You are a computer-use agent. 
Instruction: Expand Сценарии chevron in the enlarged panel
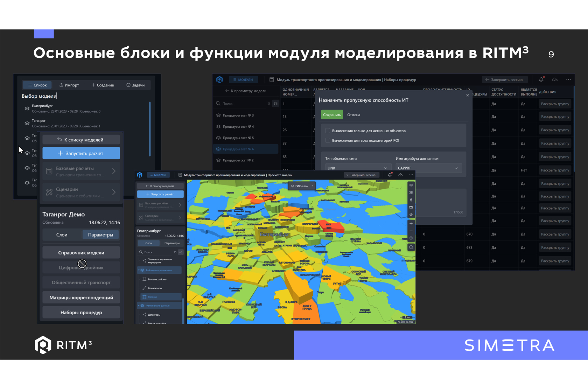coord(114,192)
